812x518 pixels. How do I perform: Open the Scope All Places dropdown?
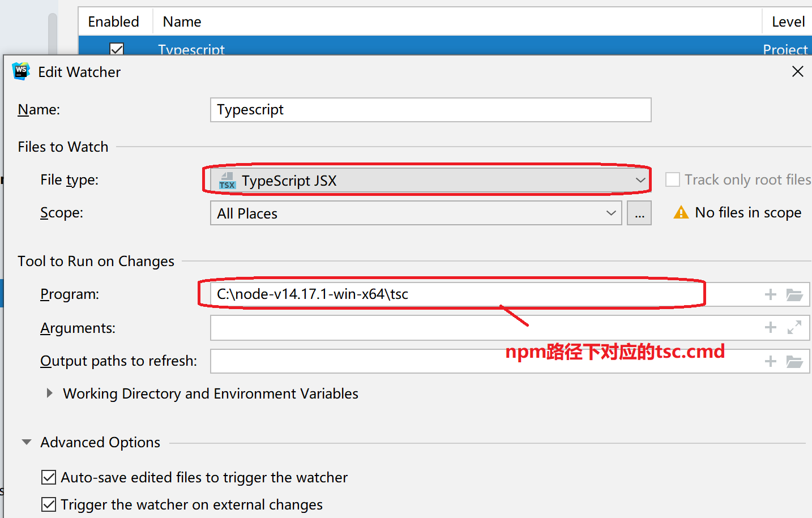(416, 213)
